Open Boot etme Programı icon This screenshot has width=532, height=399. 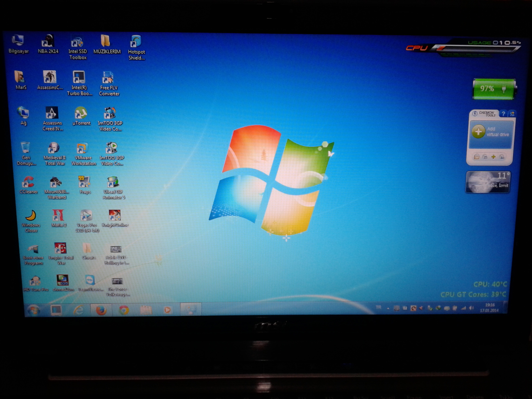click(x=33, y=255)
